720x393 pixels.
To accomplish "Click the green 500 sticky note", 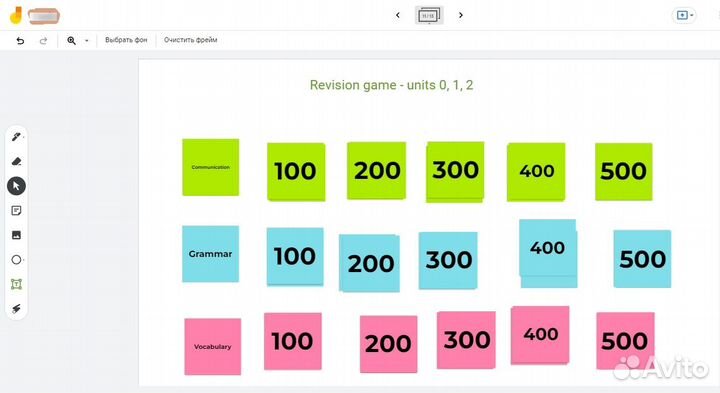I will click(624, 172).
